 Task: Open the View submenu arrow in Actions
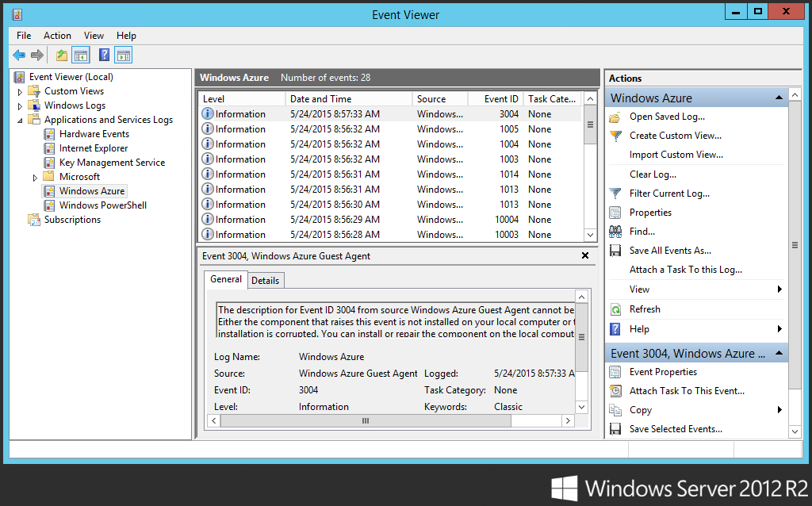[x=779, y=289]
